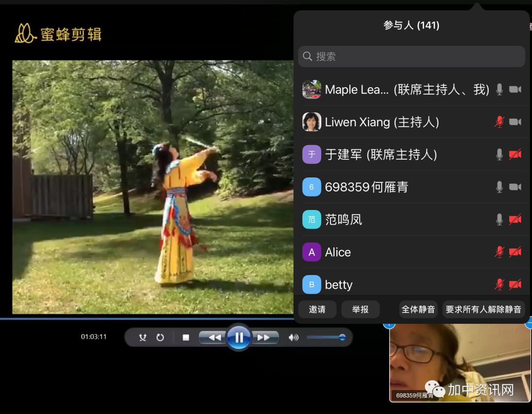Click the search field in participants panel
The height and width of the screenshot is (414, 532).
point(411,57)
